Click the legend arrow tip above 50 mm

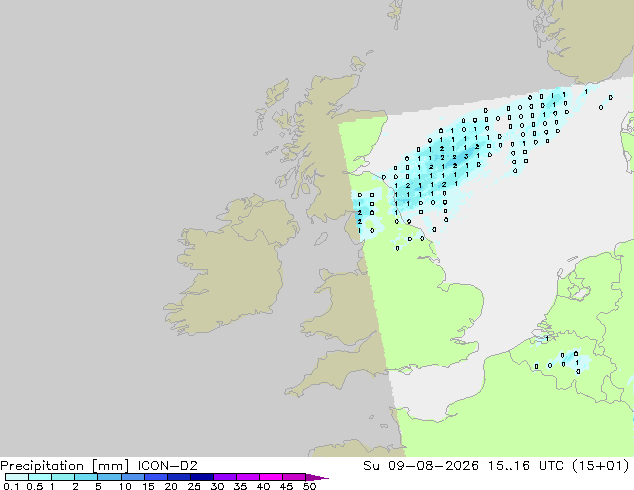coord(317,477)
